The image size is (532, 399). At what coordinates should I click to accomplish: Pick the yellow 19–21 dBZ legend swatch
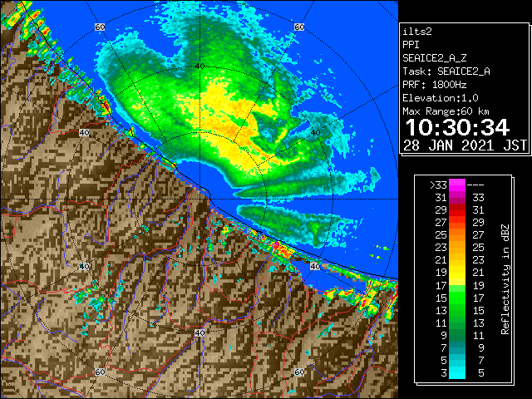click(x=457, y=273)
